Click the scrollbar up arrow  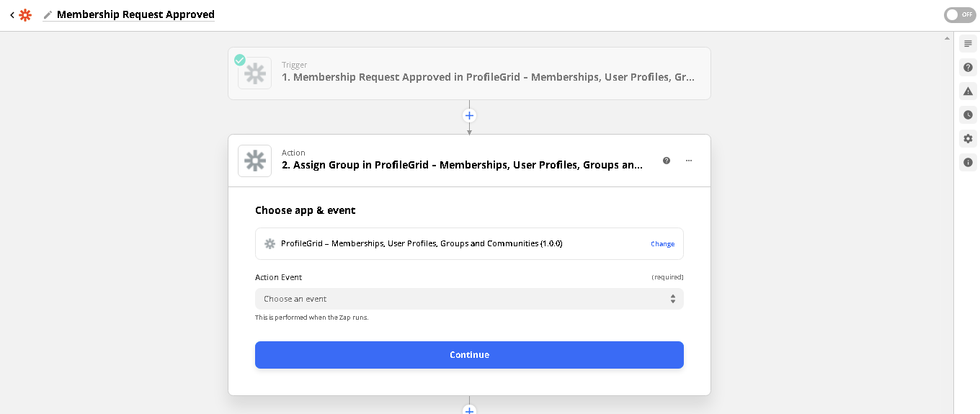947,38
